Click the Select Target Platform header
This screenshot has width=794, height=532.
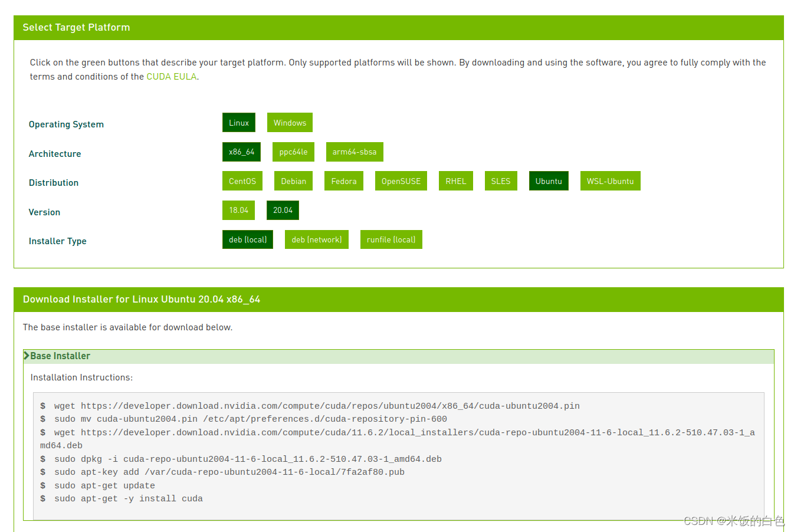399,28
